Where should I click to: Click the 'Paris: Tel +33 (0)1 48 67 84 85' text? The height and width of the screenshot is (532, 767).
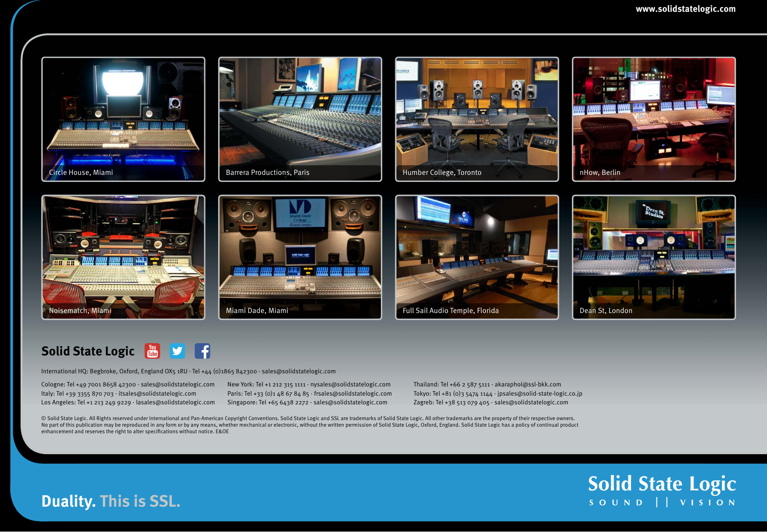(x=268, y=393)
